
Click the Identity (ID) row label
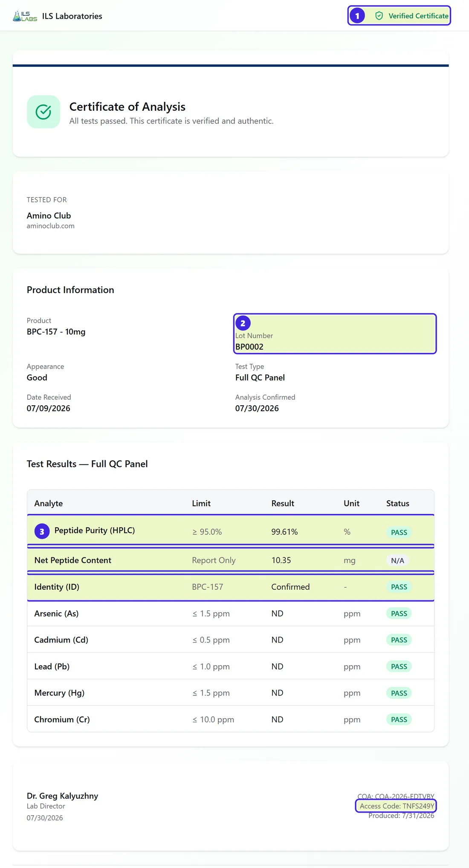click(x=57, y=587)
